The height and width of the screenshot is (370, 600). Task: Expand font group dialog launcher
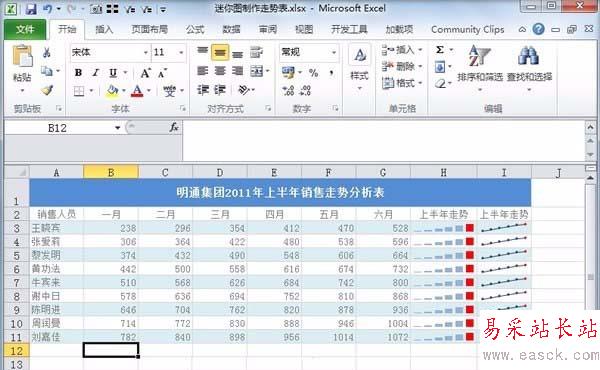pyautogui.click(x=183, y=109)
